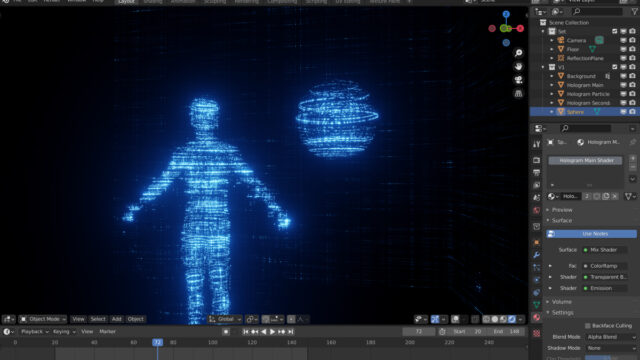This screenshot has width=640, height=360.
Task: Toggle rendered viewport shading mode
Action: (512, 319)
